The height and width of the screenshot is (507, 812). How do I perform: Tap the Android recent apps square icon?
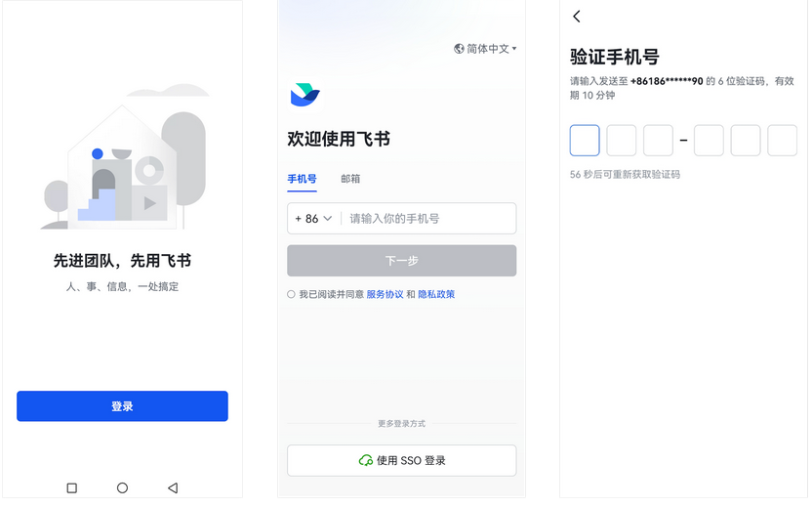tap(72, 487)
